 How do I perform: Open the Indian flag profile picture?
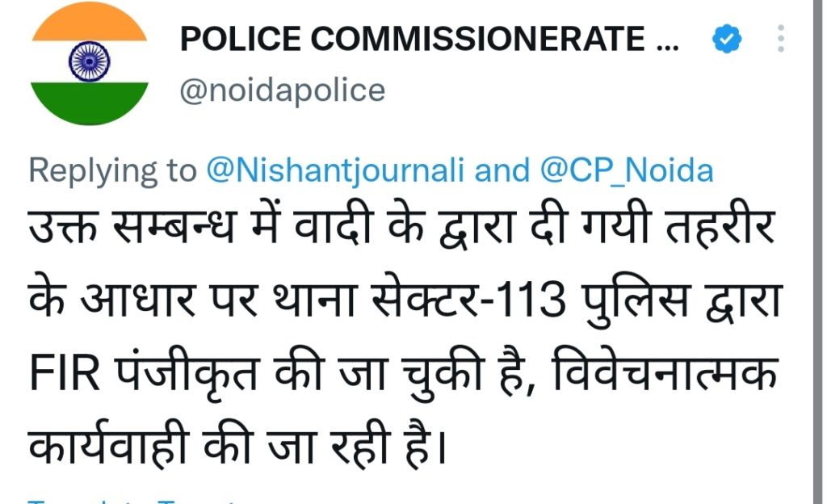tap(89, 63)
